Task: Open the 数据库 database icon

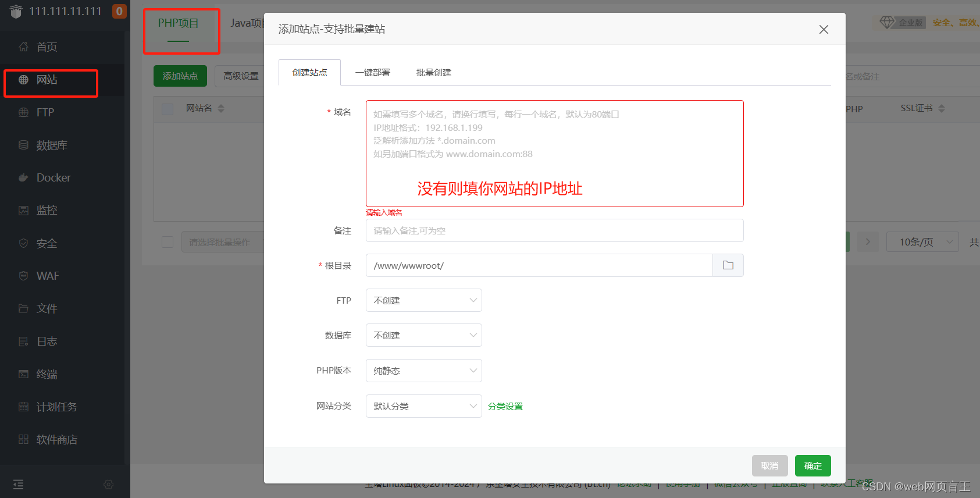Action: point(23,145)
